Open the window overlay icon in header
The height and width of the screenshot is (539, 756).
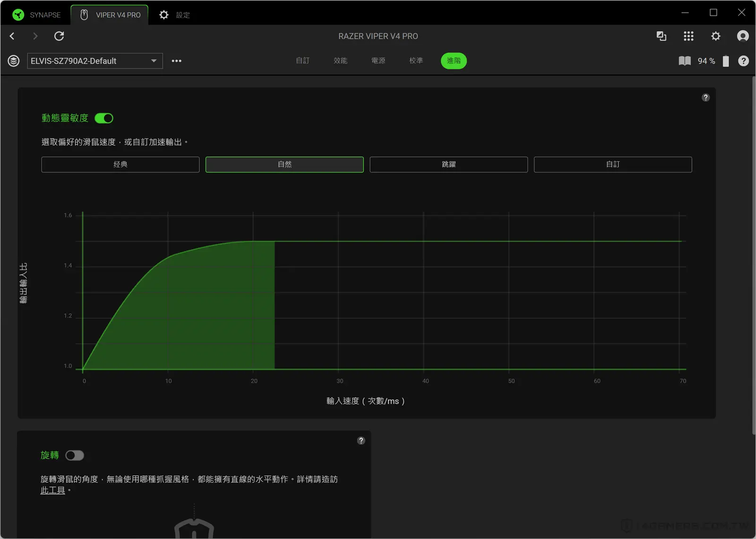pyautogui.click(x=661, y=36)
